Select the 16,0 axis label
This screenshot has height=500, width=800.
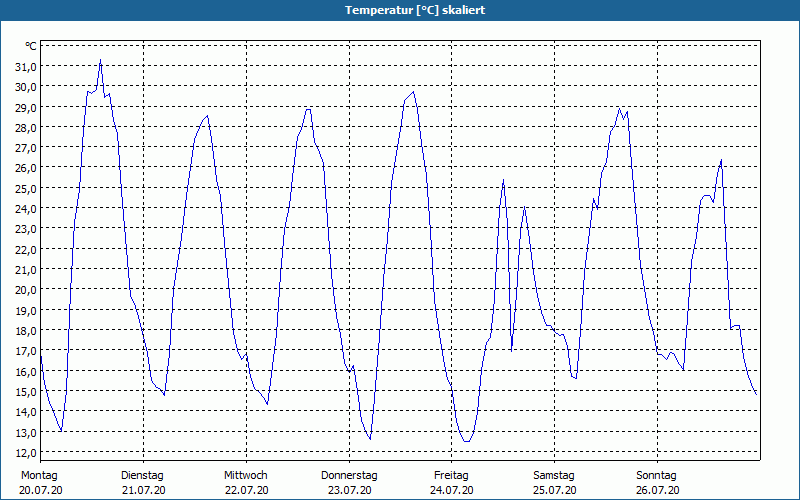coord(27,371)
